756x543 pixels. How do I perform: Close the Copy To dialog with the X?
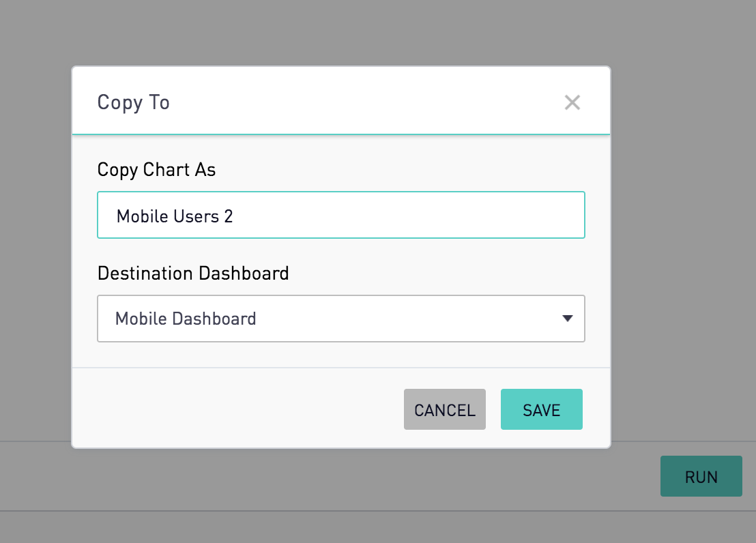[572, 102]
